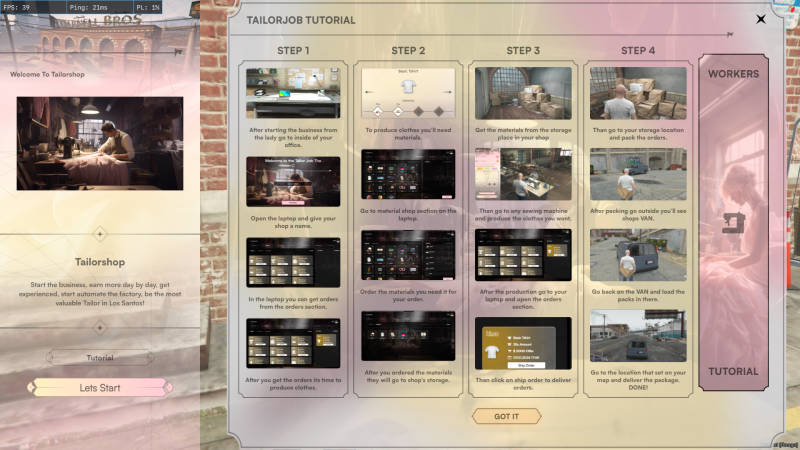Screen dimensions: 800x450
Task: Click the 'Go to the location' DONE caption
Action: (638, 380)
